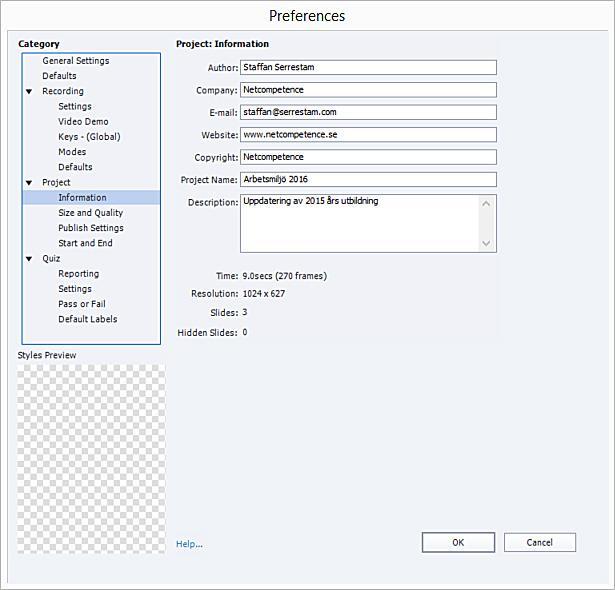Click the Styles Preview checkered area
Viewport: 615px width, 590px height.
(91, 459)
